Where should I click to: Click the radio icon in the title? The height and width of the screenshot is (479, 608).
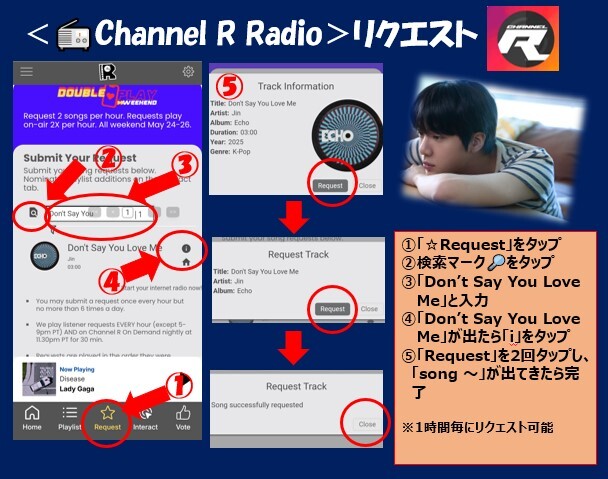click(74, 35)
